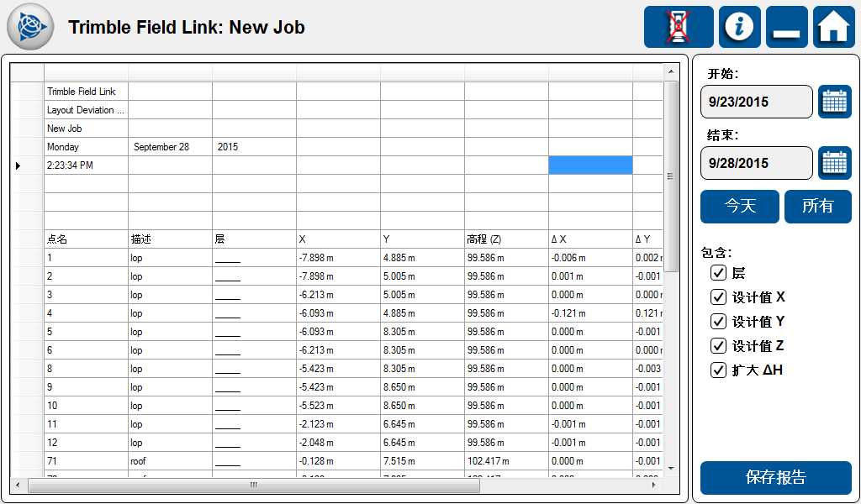Select the 'Layout Deviation ...' cell

click(x=87, y=110)
